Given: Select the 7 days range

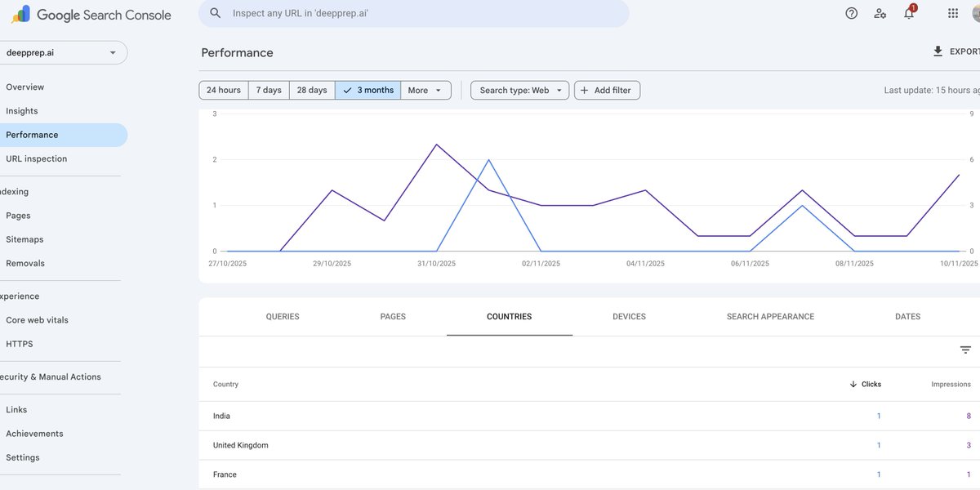Looking at the screenshot, I should 269,90.
